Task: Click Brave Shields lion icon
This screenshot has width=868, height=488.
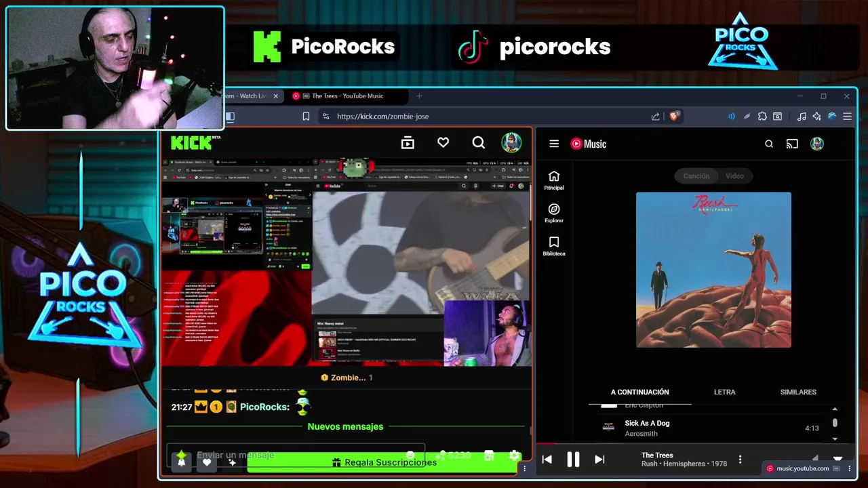Action: (x=674, y=116)
